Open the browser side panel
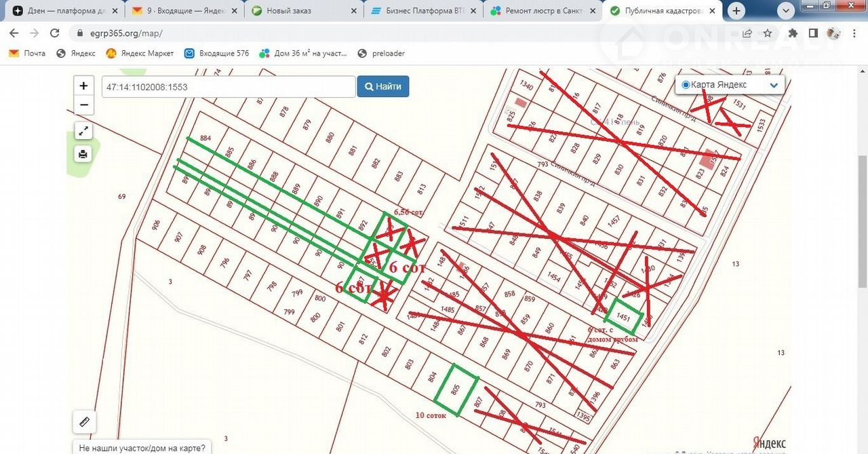This screenshot has width=868, height=454. click(x=812, y=33)
